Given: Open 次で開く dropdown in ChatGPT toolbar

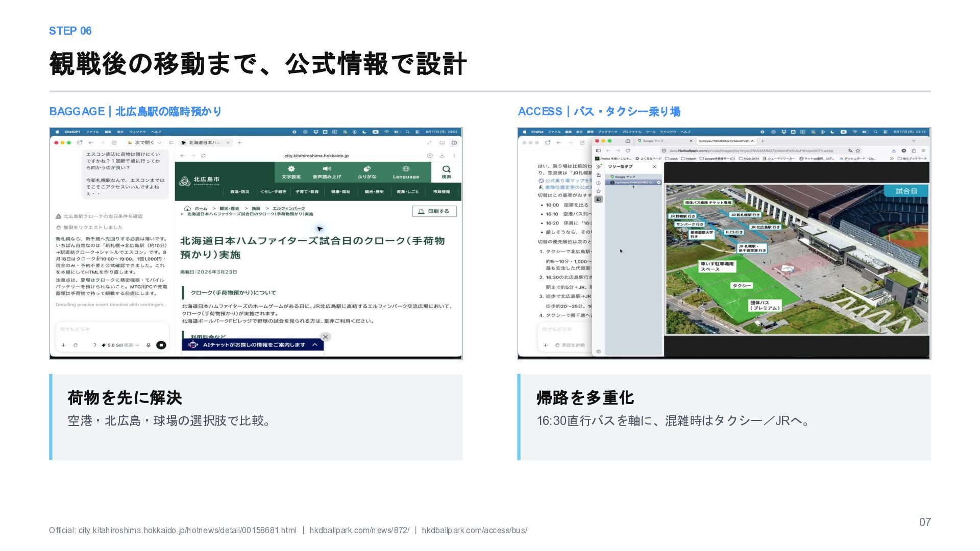Looking at the screenshot, I should (x=145, y=143).
